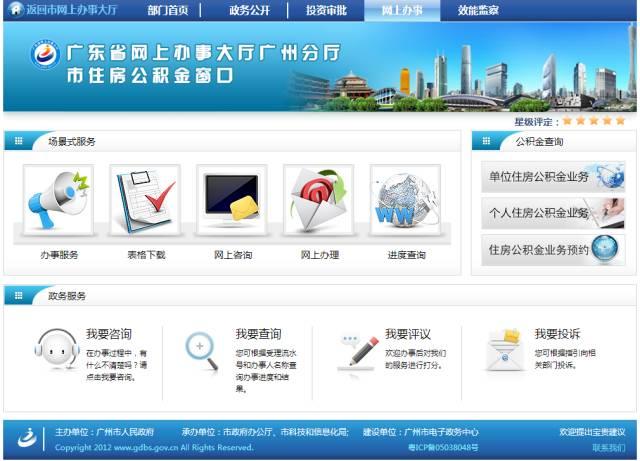
Task: Select the 投资审批 tab
Action: coord(327,10)
